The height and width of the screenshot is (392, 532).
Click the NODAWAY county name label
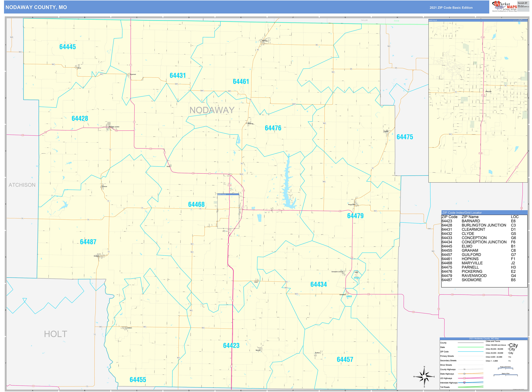coord(212,110)
